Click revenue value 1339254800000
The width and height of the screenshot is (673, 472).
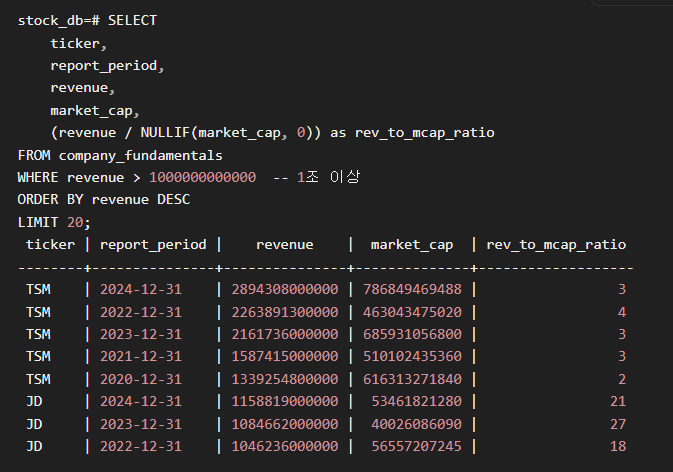coord(285,379)
